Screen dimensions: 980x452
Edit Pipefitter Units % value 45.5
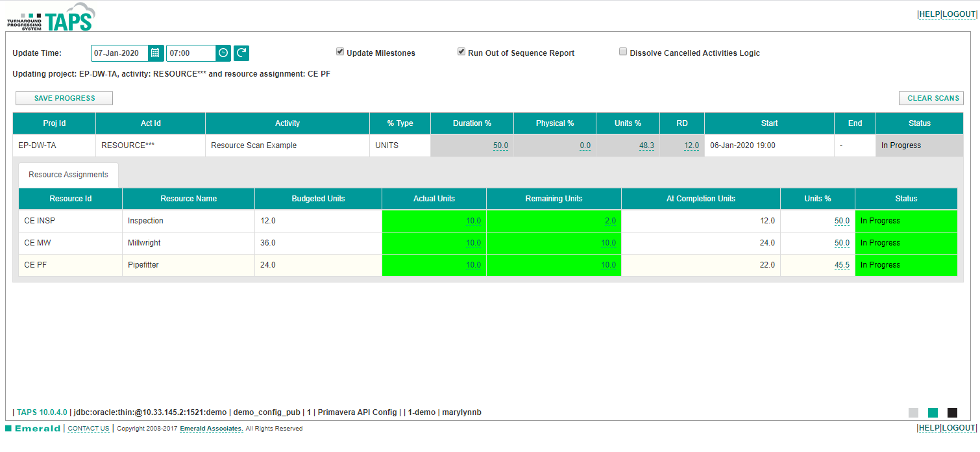pyautogui.click(x=842, y=265)
